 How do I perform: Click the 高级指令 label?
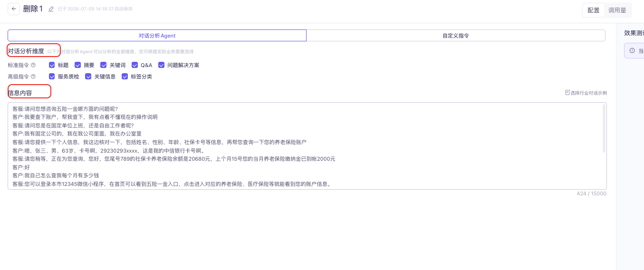pyautogui.click(x=19, y=77)
